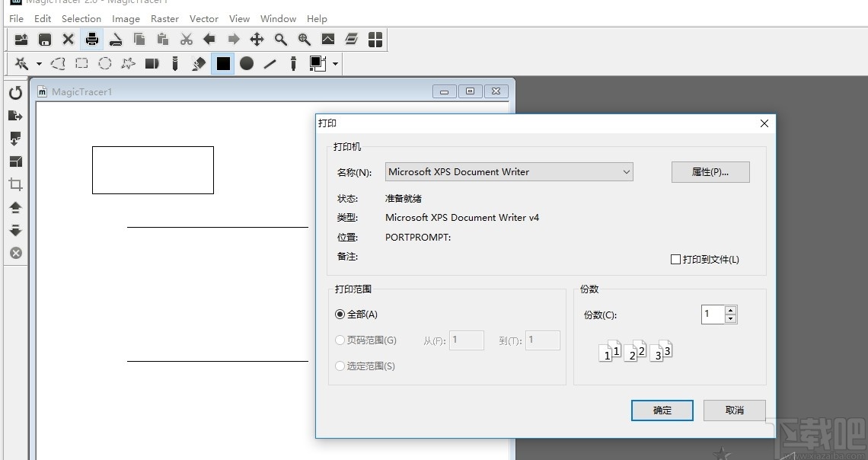The height and width of the screenshot is (460, 868).
Task: Click the four-tile window layout icon
Action: [375, 40]
